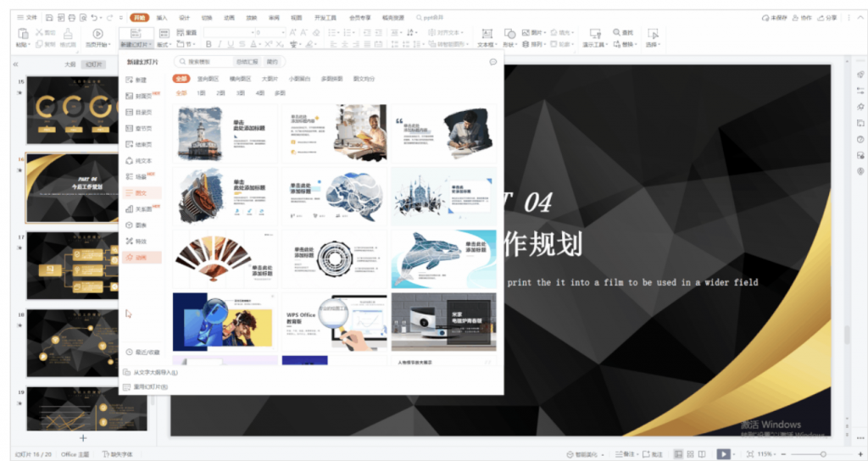Switch to the 设计 Design ribbon tab

(184, 18)
